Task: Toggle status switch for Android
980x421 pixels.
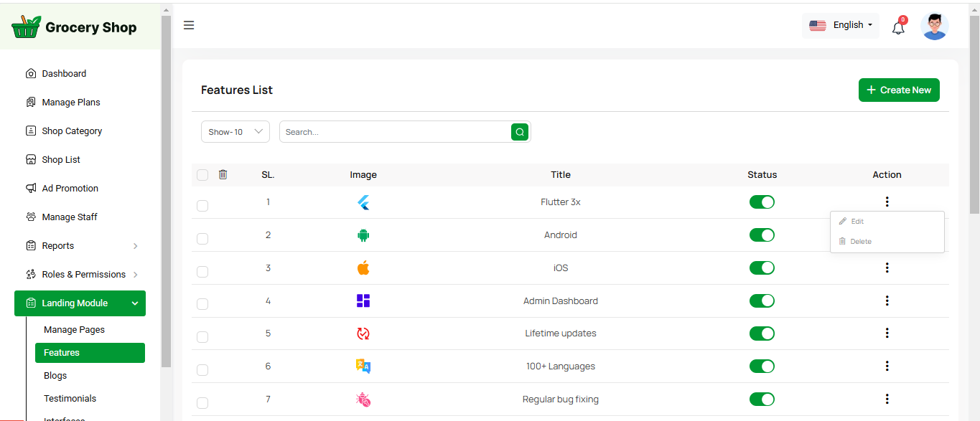Action: point(762,235)
